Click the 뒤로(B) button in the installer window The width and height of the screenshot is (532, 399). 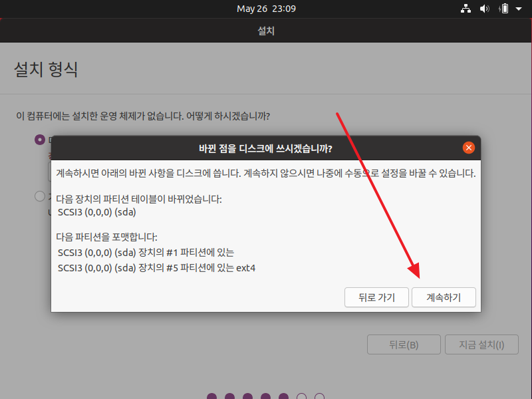(x=404, y=344)
